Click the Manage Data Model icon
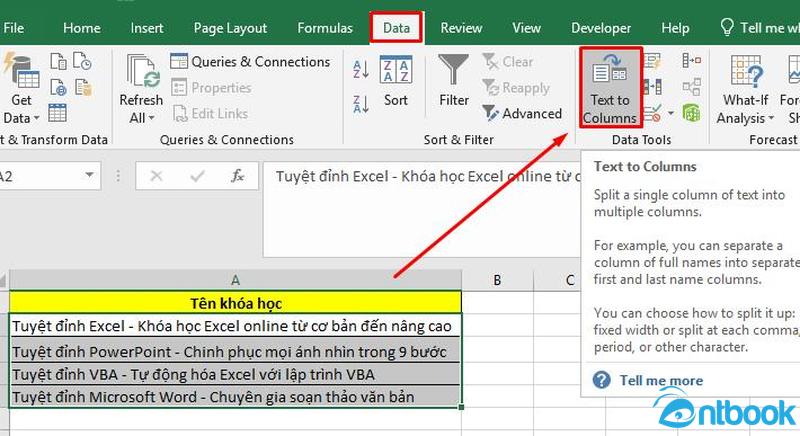This screenshot has height=436, width=800. coord(691,113)
